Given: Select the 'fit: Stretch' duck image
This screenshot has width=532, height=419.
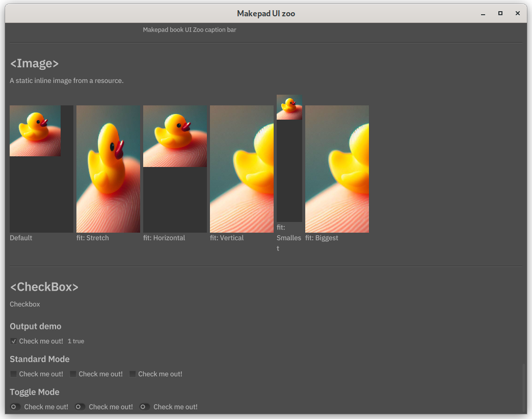Looking at the screenshot, I should 108,169.
